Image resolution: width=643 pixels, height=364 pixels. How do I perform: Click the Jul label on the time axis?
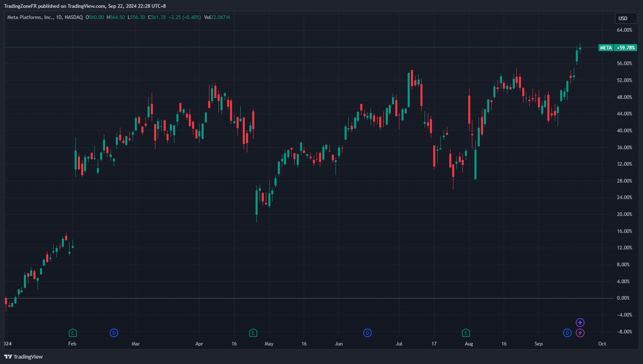pyautogui.click(x=399, y=344)
